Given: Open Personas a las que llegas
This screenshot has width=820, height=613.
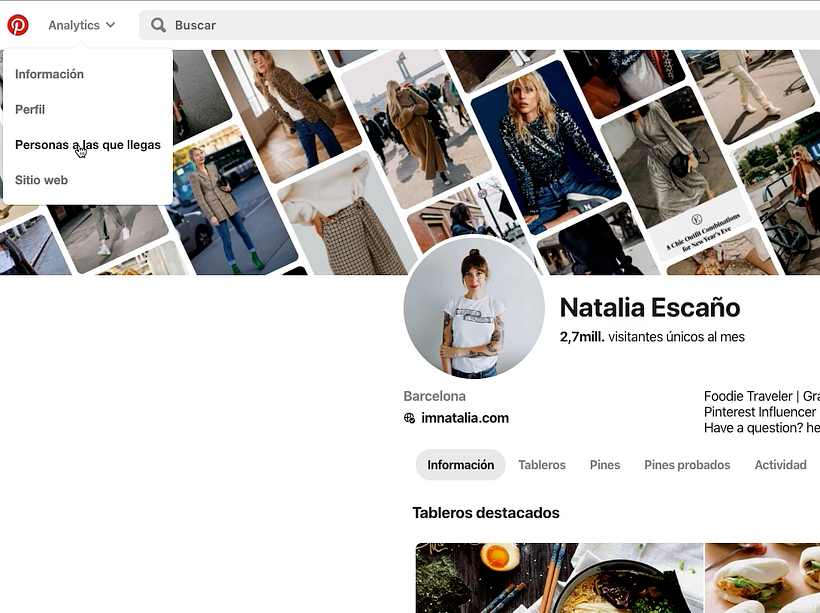Looking at the screenshot, I should [88, 145].
